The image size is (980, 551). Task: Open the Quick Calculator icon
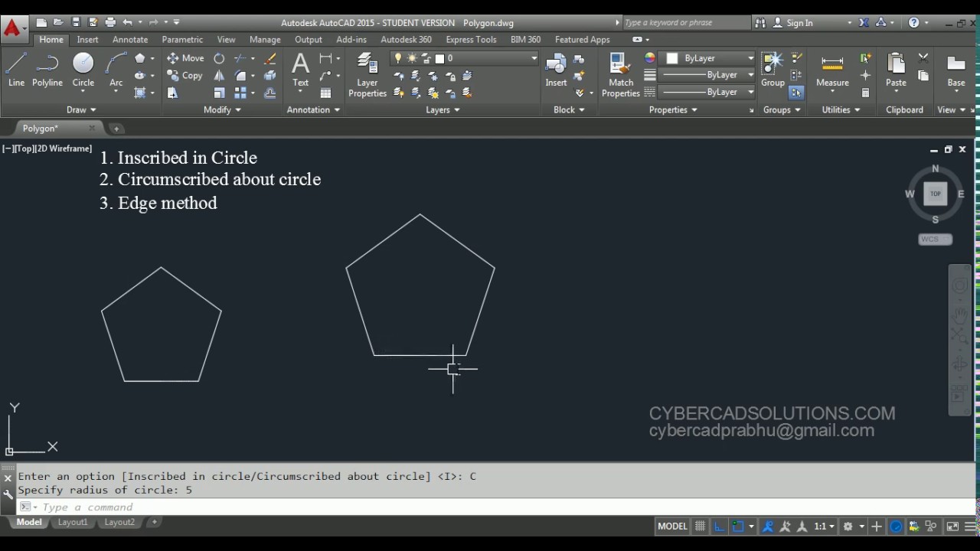865,93
